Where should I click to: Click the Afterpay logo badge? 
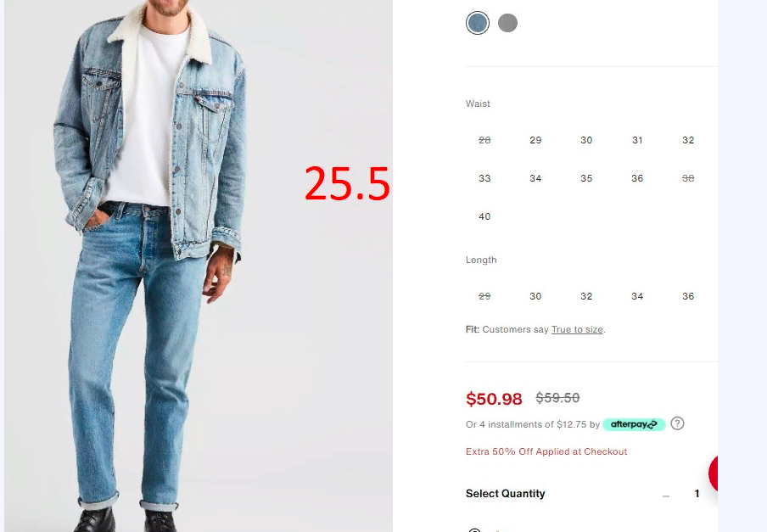point(634,424)
